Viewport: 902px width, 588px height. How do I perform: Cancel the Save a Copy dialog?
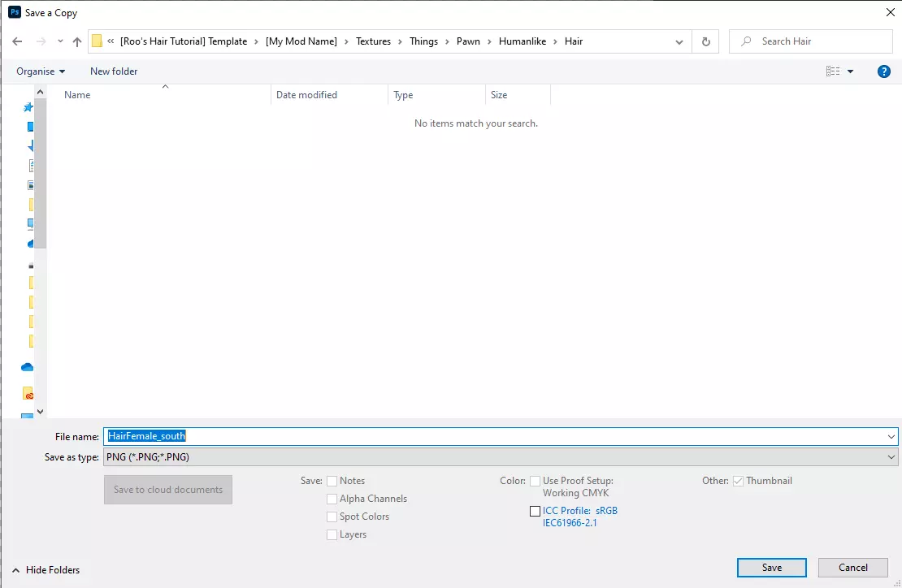[x=852, y=568]
